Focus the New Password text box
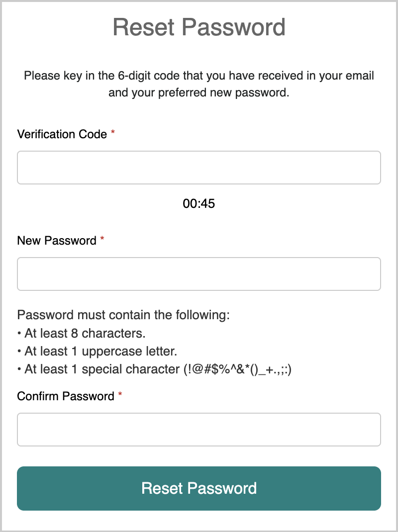The image size is (398, 532). [x=199, y=274]
